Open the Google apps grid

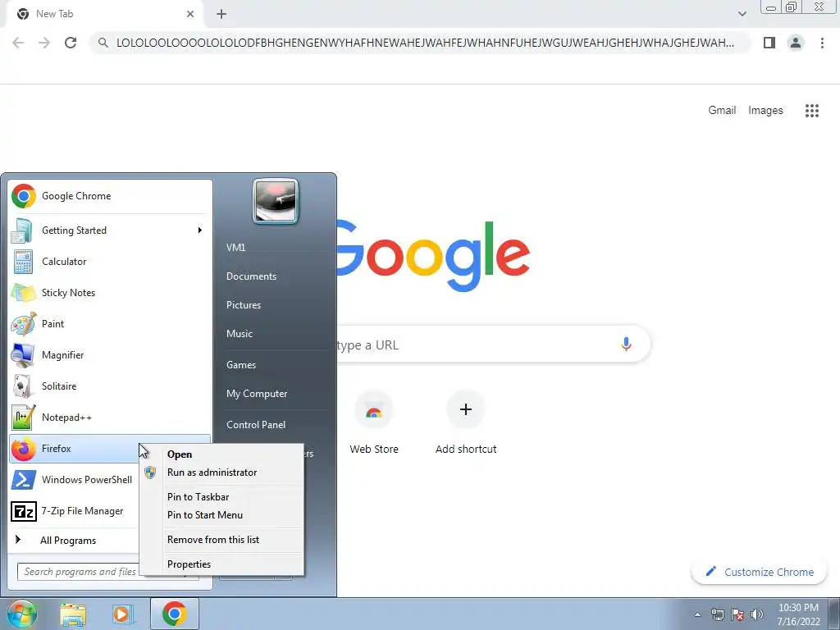pyautogui.click(x=811, y=111)
